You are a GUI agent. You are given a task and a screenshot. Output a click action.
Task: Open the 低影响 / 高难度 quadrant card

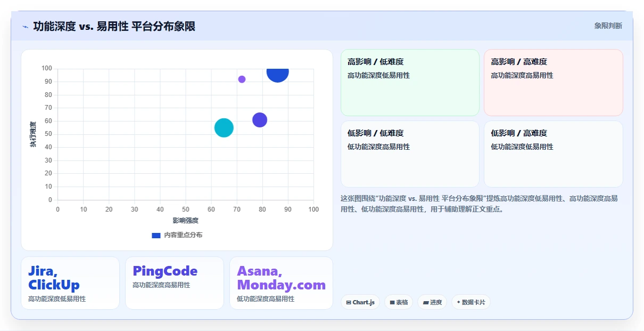coord(553,154)
